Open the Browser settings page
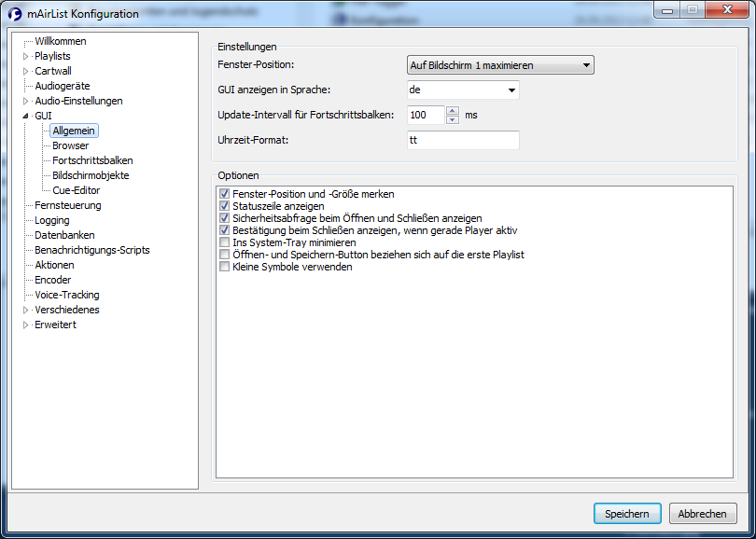The width and height of the screenshot is (756, 539). click(x=70, y=145)
